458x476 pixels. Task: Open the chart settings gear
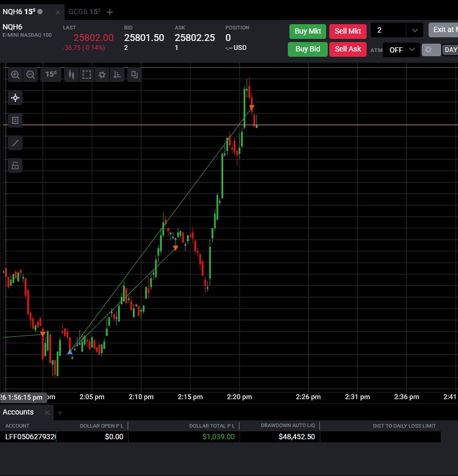(x=102, y=74)
